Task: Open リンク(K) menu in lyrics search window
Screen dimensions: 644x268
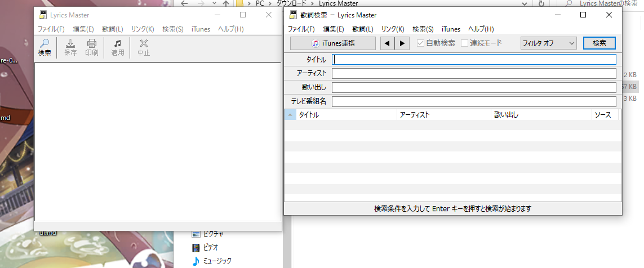Action: point(393,29)
